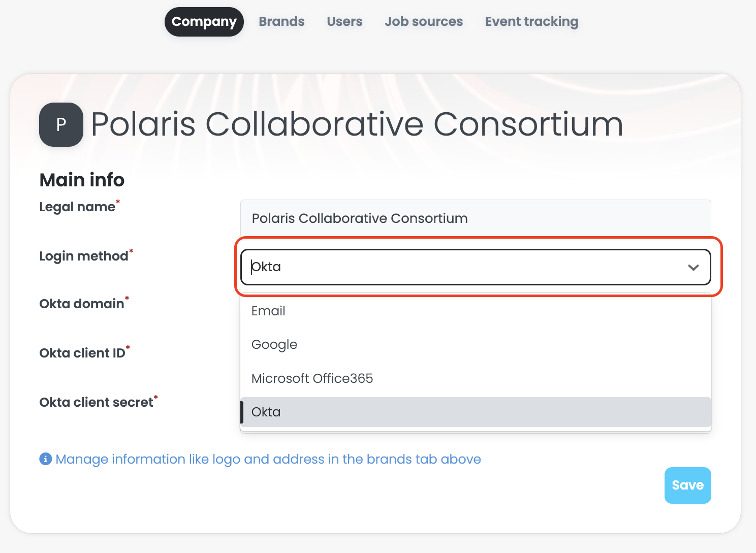This screenshot has height=553, width=756.
Task: Click the Okta client ID label
Action: 82,353
